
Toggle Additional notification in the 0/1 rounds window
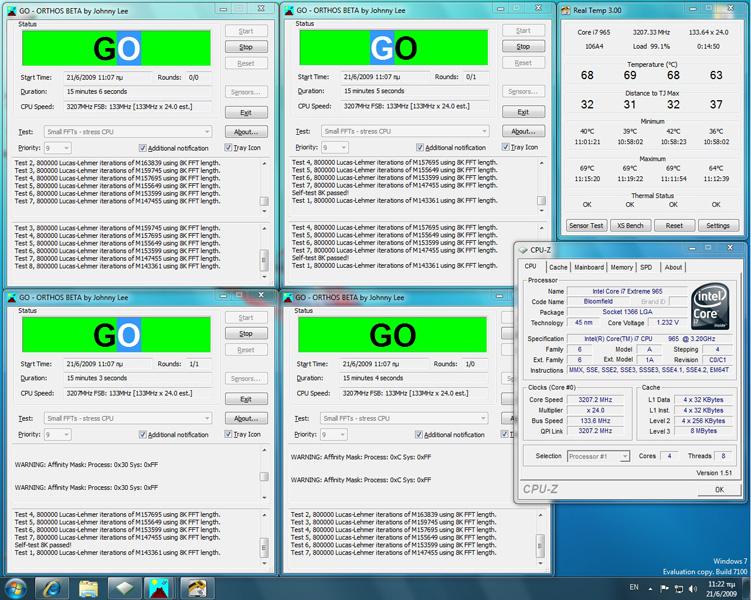pos(420,147)
